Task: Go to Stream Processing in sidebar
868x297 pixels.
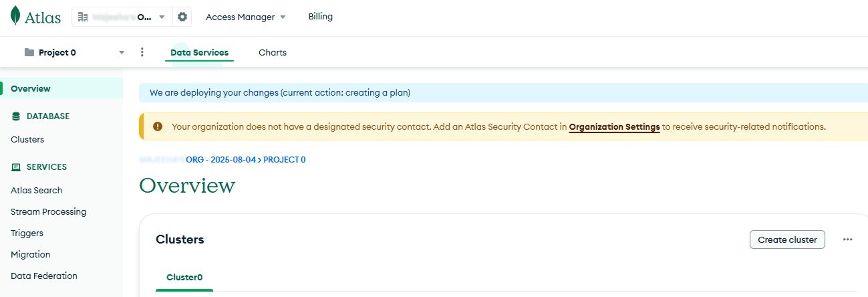Action: [x=49, y=212]
